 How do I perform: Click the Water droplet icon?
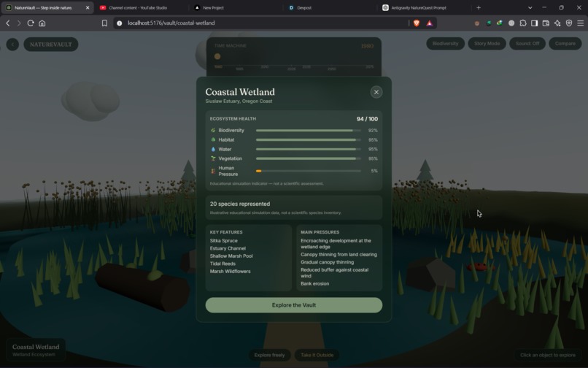pos(213,149)
